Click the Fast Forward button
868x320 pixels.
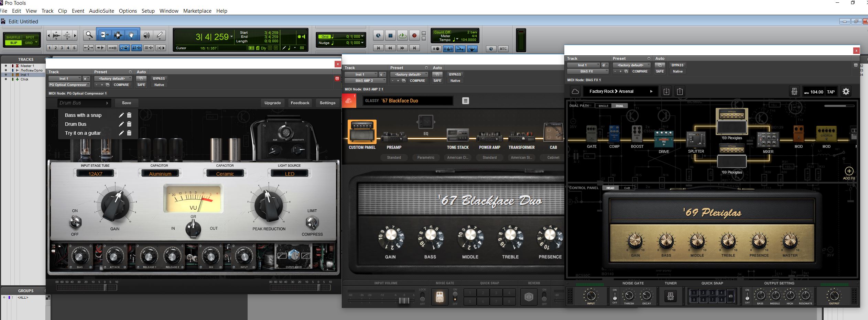pos(402,48)
